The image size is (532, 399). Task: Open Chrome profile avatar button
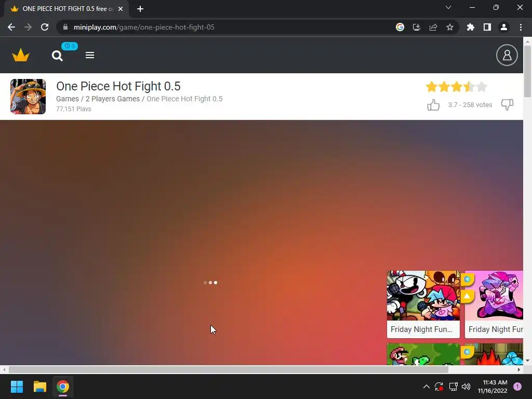point(504,27)
